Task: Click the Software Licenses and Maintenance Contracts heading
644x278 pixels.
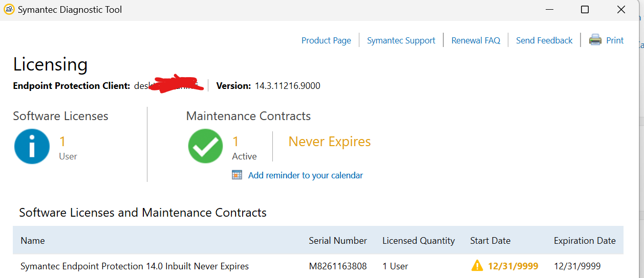Action: click(x=143, y=213)
